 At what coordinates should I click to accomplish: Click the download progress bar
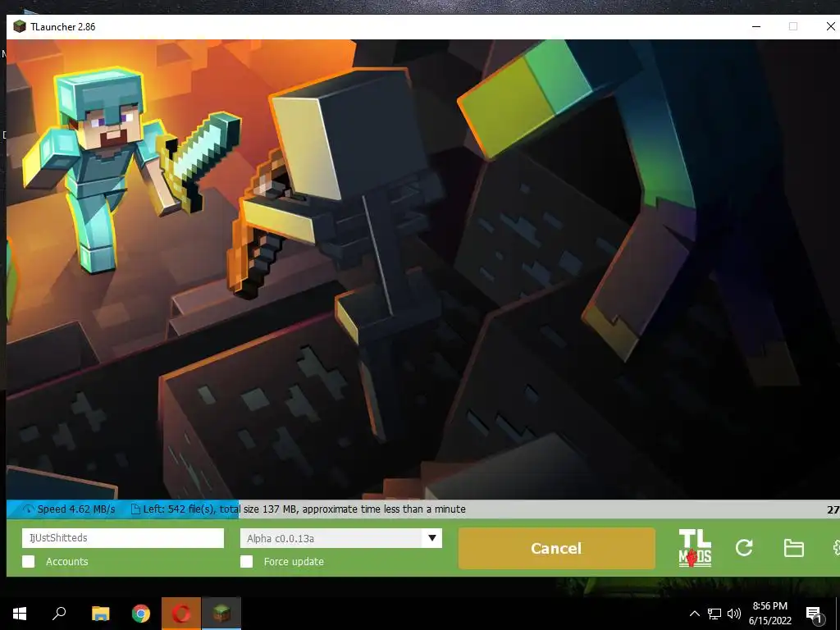click(x=422, y=509)
